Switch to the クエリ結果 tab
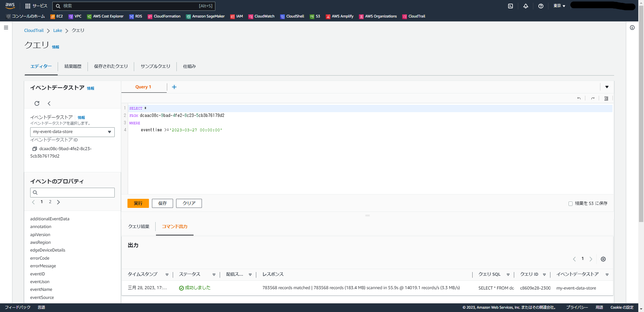Viewport: 644px width, 312px height. tap(139, 227)
